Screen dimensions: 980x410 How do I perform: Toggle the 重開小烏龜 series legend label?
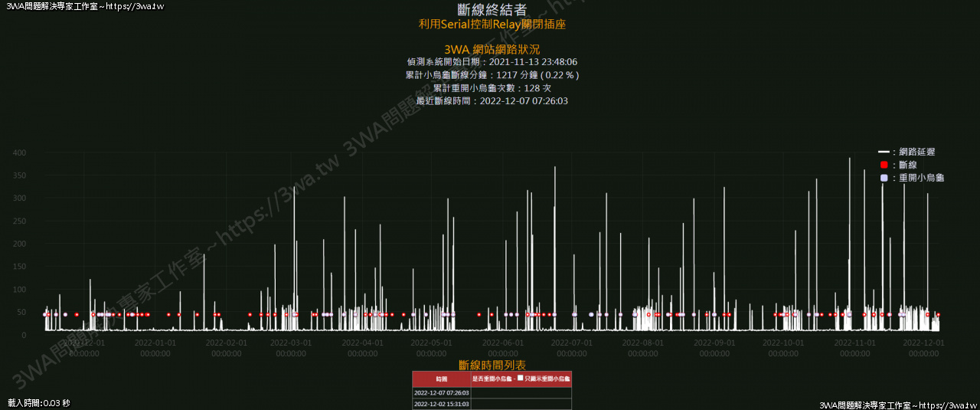tap(921, 178)
